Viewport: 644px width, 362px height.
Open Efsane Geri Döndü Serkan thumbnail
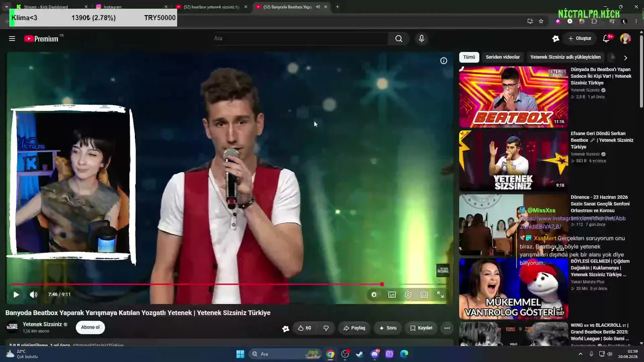click(513, 161)
